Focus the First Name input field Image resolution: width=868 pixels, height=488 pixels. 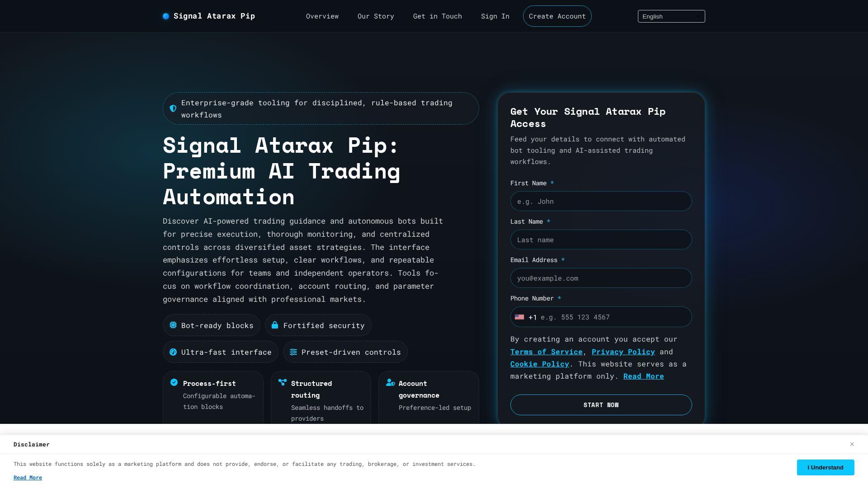[x=601, y=201]
